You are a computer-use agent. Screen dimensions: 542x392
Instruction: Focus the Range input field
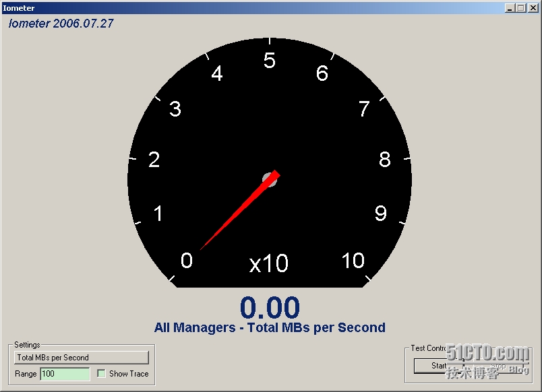point(65,374)
